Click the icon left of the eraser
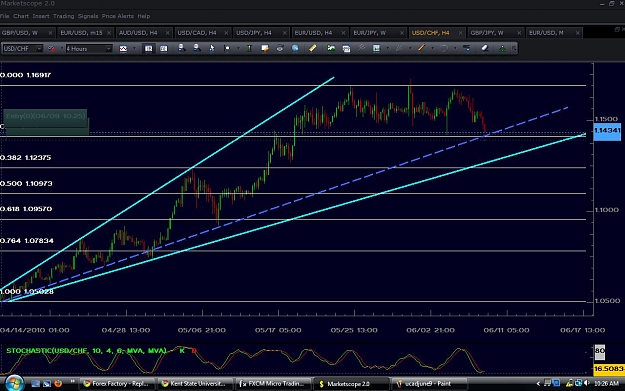625x391 pixels. (x=466, y=48)
